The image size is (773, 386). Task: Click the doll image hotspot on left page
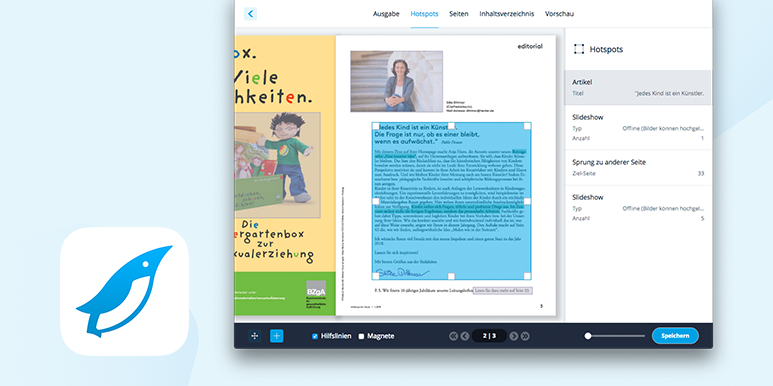pos(278,165)
